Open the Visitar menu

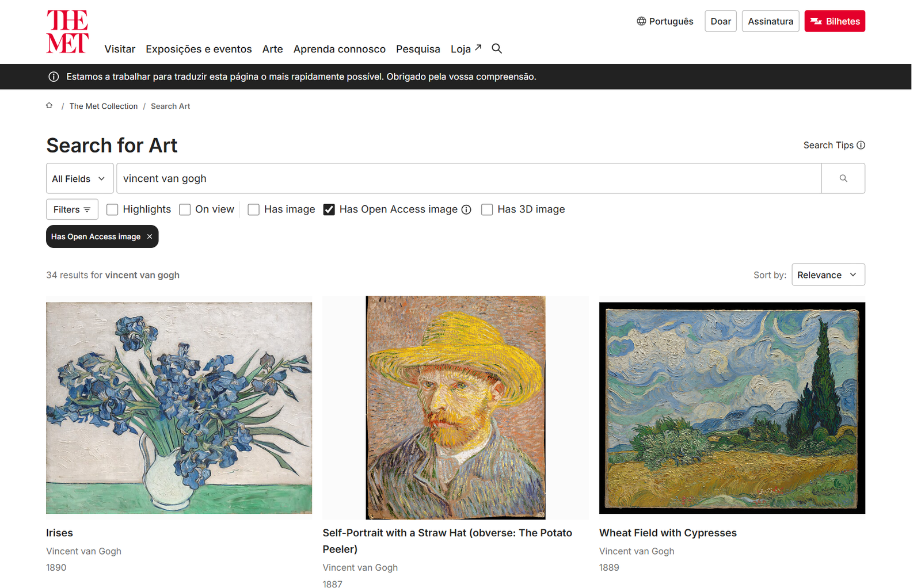(x=120, y=49)
